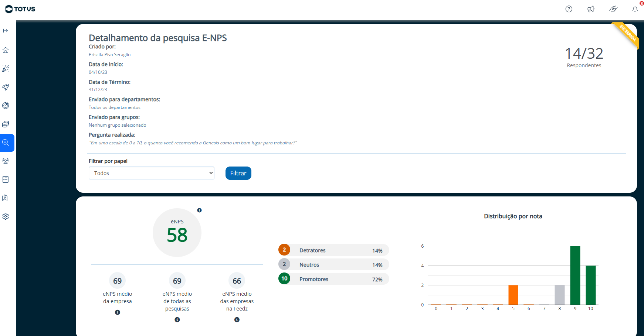Viewport: 644px width, 336px height.
Task: Open the 'Filtrar por papel' dropdown
Action: coord(152,173)
